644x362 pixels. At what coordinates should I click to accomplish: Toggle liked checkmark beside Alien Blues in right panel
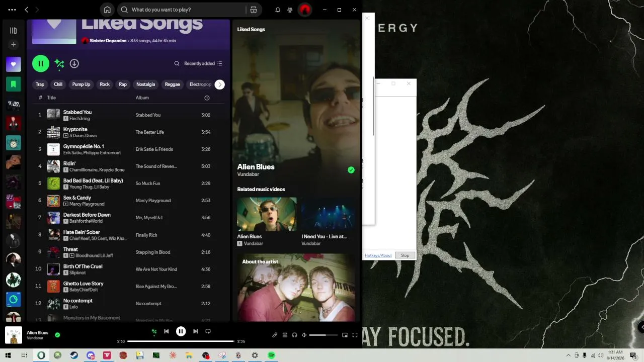351,170
